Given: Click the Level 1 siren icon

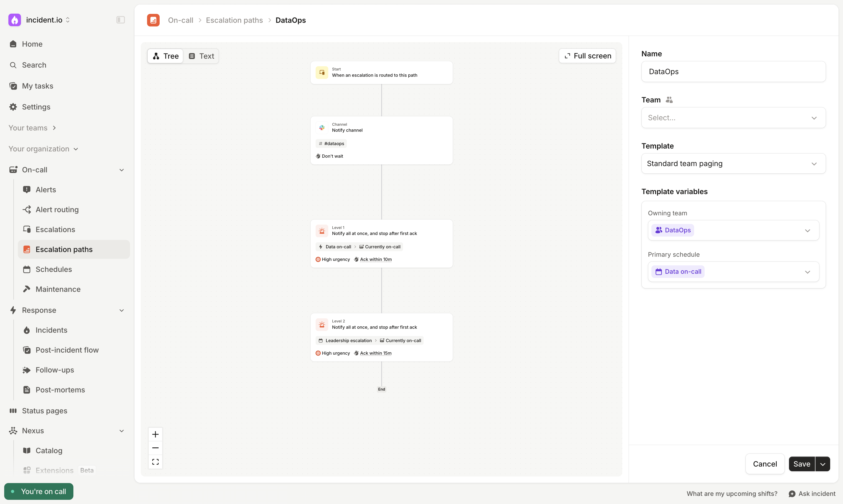Looking at the screenshot, I should (x=322, y=231).
